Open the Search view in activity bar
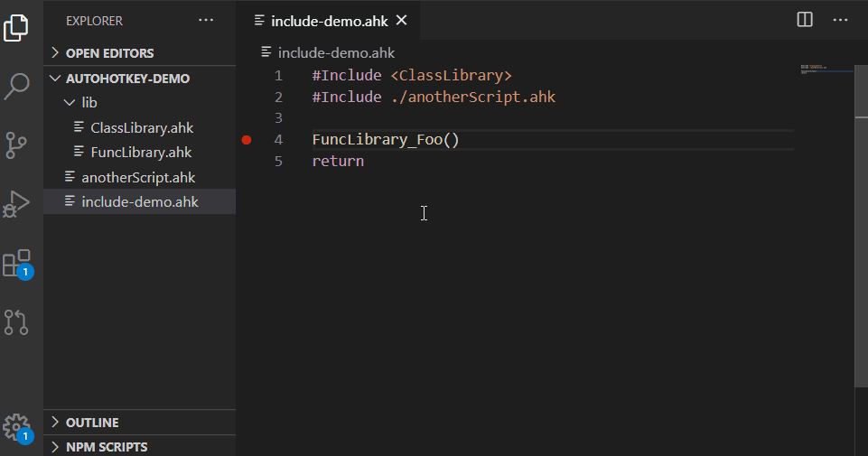 [x=16, y=87]
